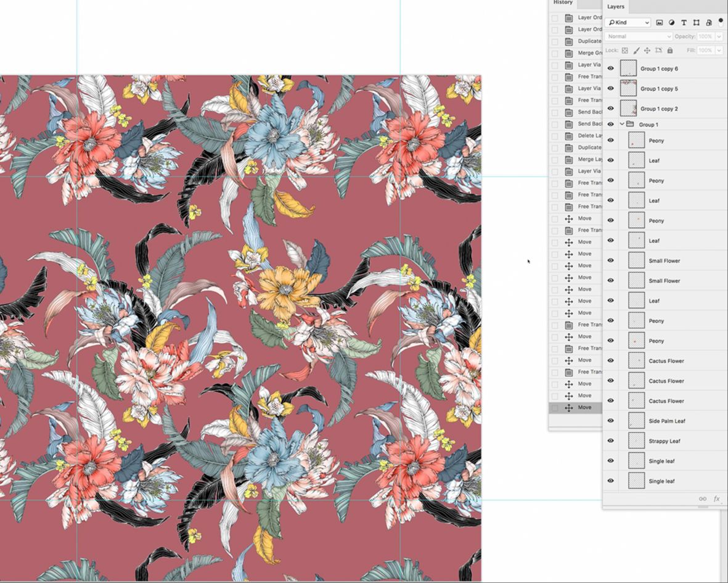Click the highlighted Move history state

coord(576,407)
